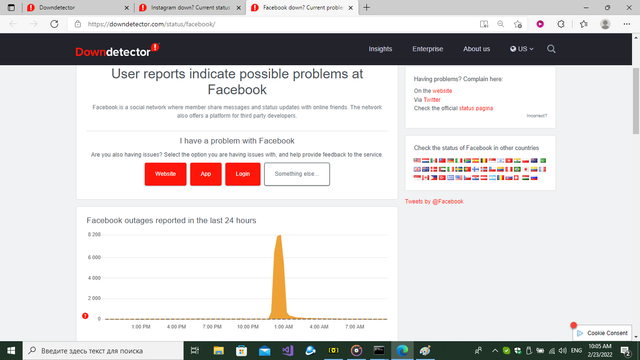Viewport: 640px width, 360px height.
Task: Choose the Something else... option
Action: pyautogui.click(x=297, y=174)
